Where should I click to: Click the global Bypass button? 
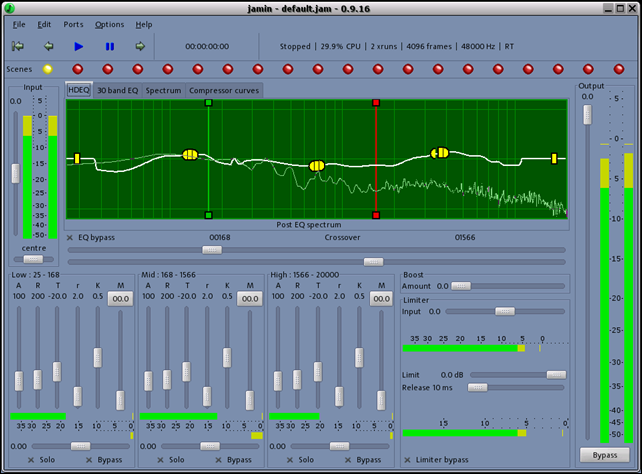(604, 455)
